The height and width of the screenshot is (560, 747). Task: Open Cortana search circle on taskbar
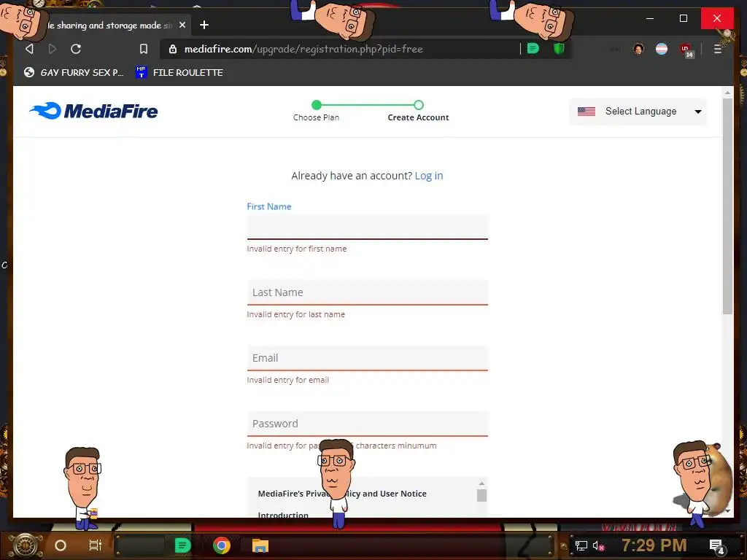point(61,545)
